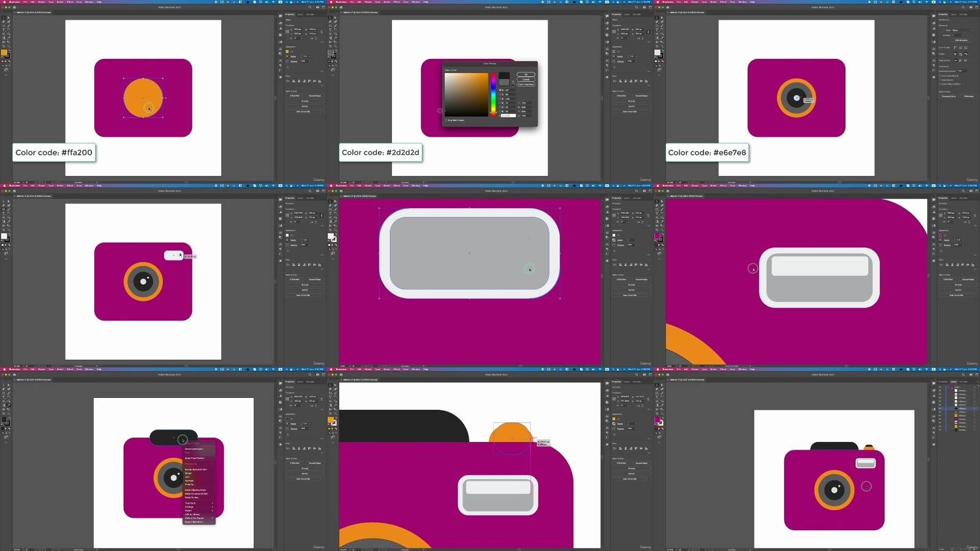The image size is (980, 551).
Task: Click the orange Fill swatch in #ffa200 frame toolbar
Action: 4,53
